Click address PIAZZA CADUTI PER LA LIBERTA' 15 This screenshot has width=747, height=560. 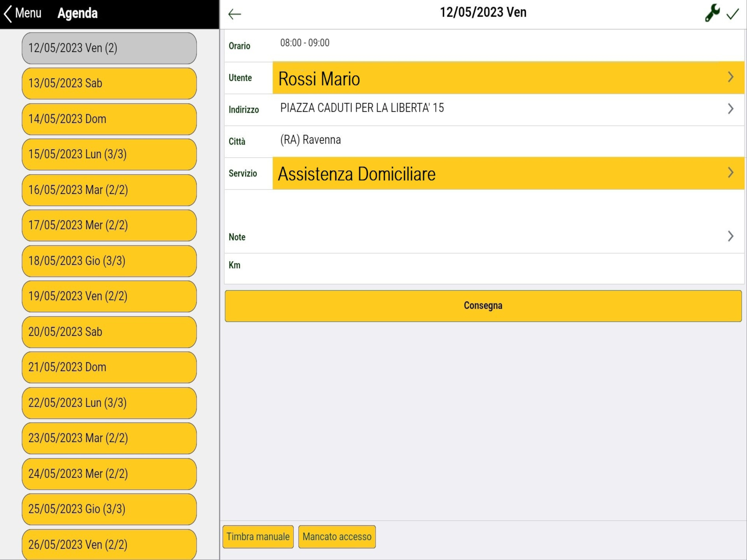coord(362,108)
